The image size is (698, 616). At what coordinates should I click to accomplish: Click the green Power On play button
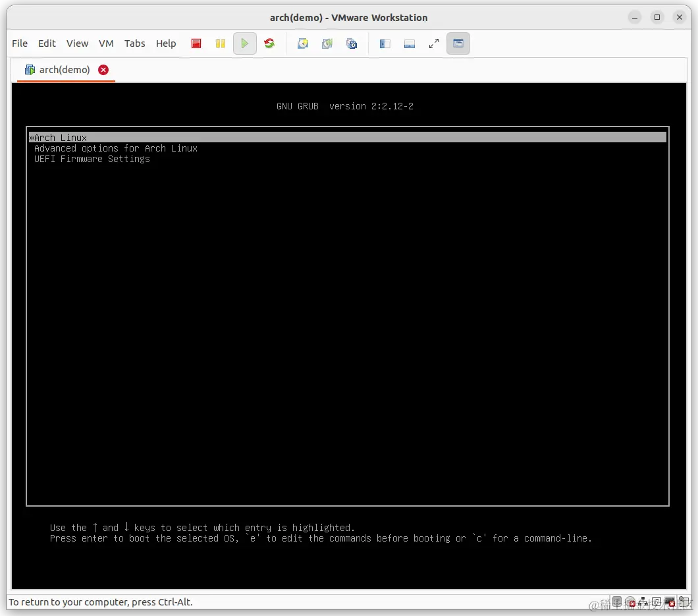click(x=244, y=43)
